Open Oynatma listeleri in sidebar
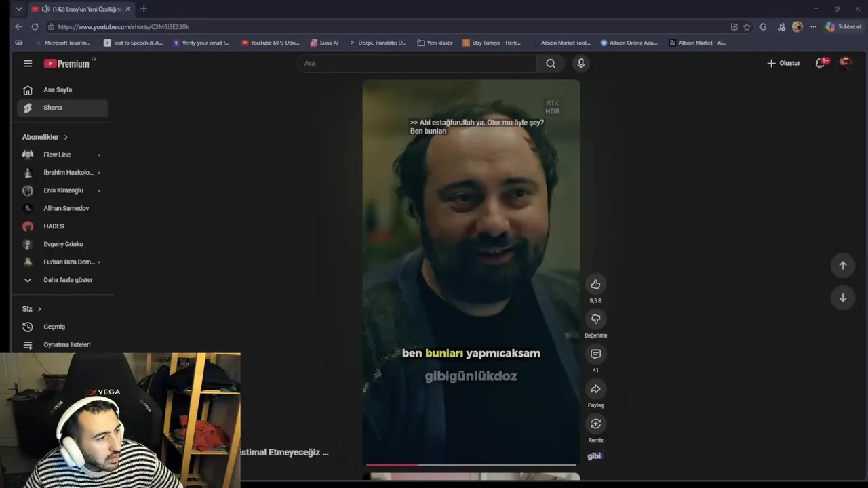Screen dimensions: 868x488 click(62, 344)
